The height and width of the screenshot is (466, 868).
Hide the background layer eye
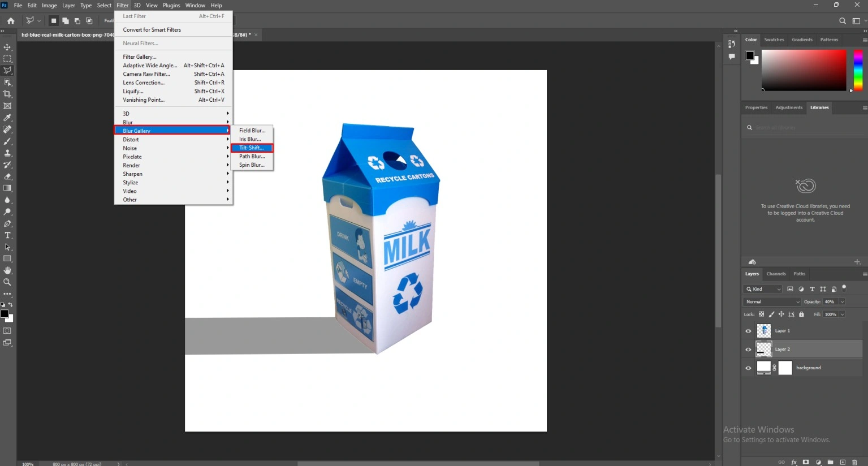(748, 368)
